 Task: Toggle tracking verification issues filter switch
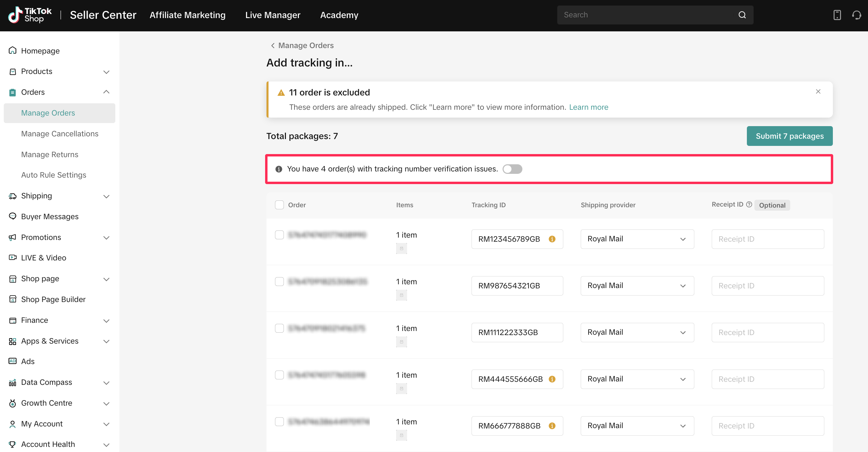[512, 169]
